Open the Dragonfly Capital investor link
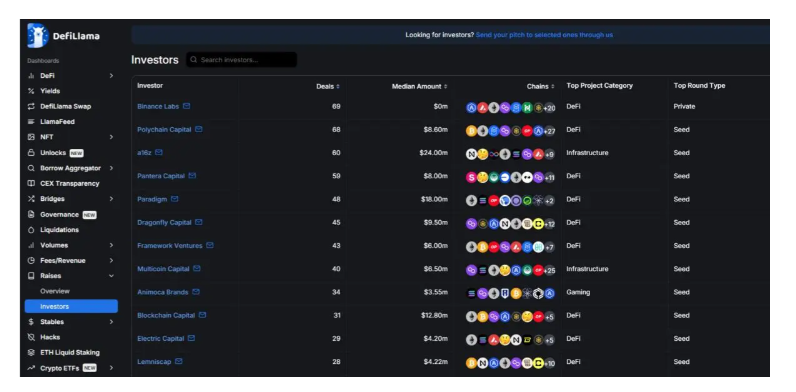 coord(164,222)
